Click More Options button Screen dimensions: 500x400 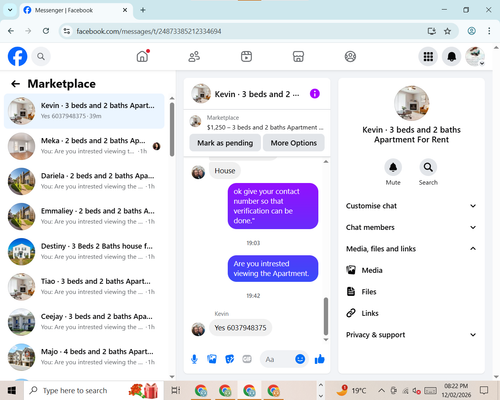pos(294,143)
